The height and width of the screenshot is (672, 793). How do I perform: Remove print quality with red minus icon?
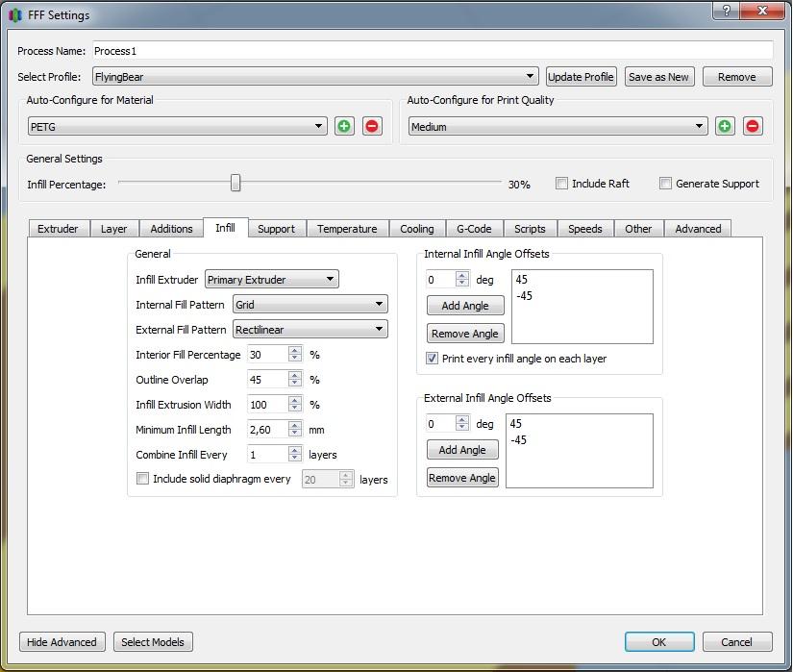(x=753, y=126)
